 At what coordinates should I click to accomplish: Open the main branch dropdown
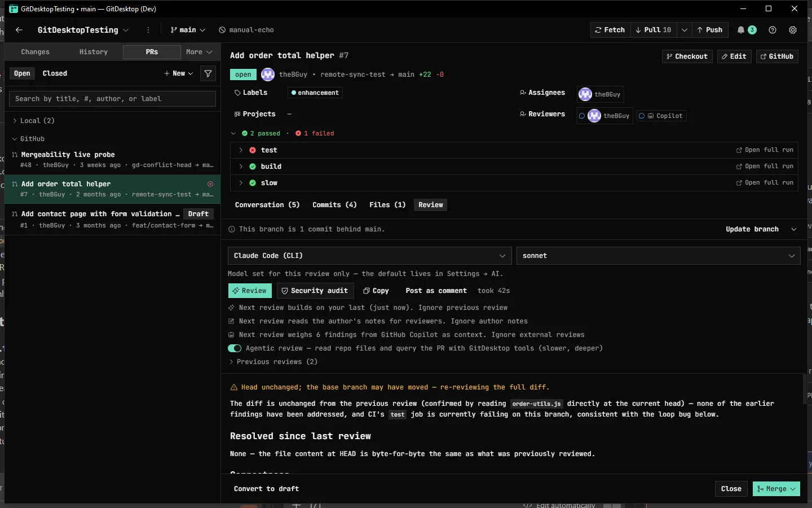point(188,30)
